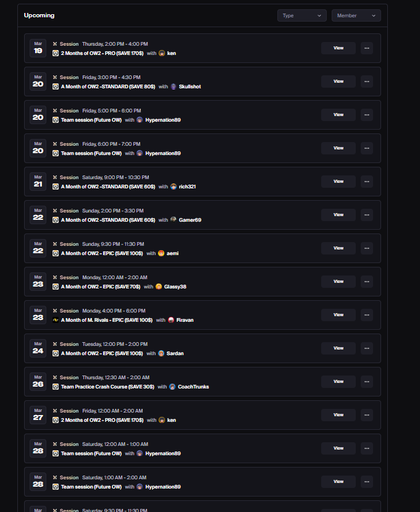The width and height of the screenshot is (420, 512).
Task: Click Skullshot's purple avatar icon
Action: (x=174, y=86)
